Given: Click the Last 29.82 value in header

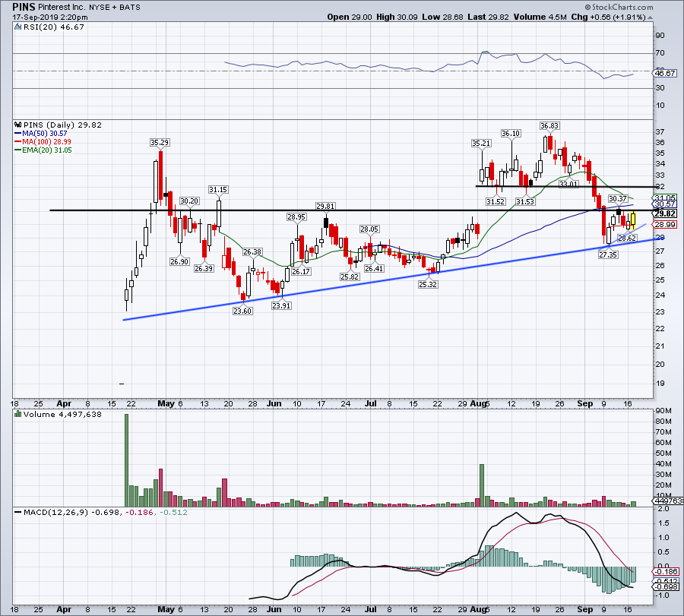Looking at the screenshot, I should click(x=488, y=17).
